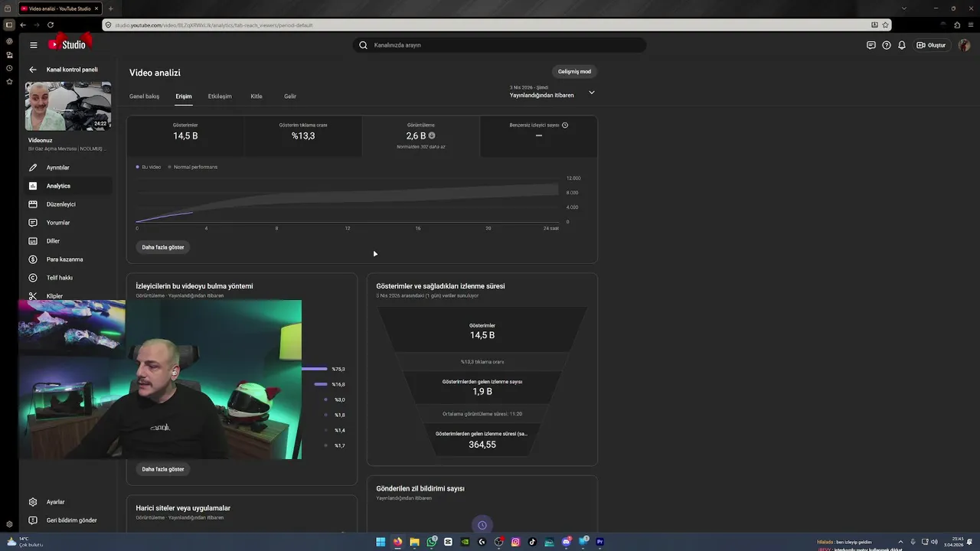980x551 pixels.
Task: Select the Görüntüleme 2,6 B metric card
Action: tap(421, 136)
